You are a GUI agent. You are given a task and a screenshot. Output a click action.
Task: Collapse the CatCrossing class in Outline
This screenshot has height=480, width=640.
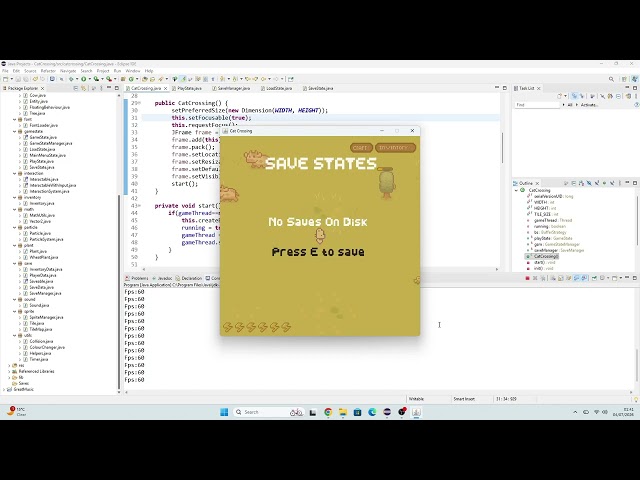(517, 190)
